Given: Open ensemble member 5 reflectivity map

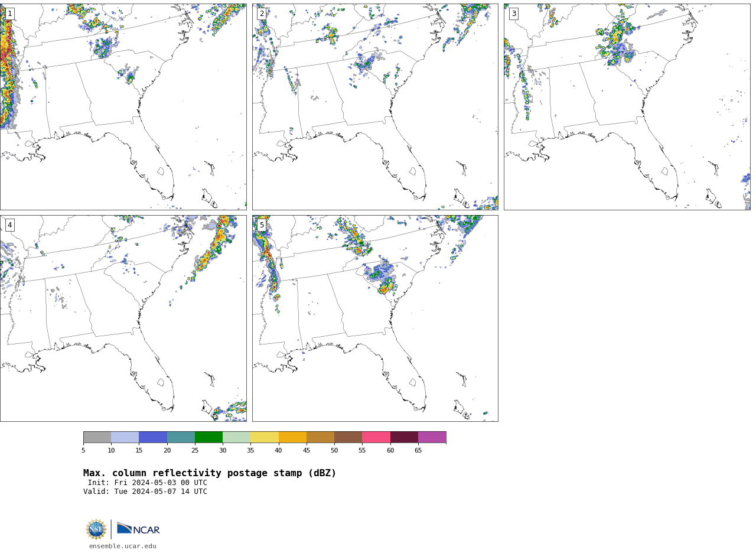Looking at the screenshot, I should (x=375, y=318).
